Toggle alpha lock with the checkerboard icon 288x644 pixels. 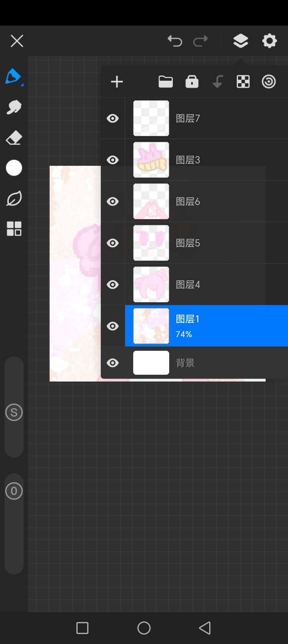coord(243,82)
